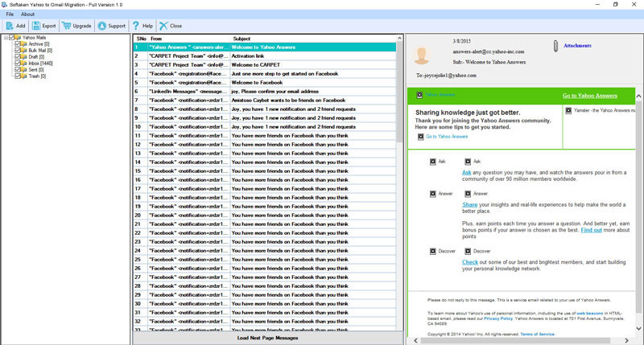Screen dimensions: 644x345
Task: Click Go to Yahoo Answers header link
Action: pyautogui.click(x=590, y=96)
